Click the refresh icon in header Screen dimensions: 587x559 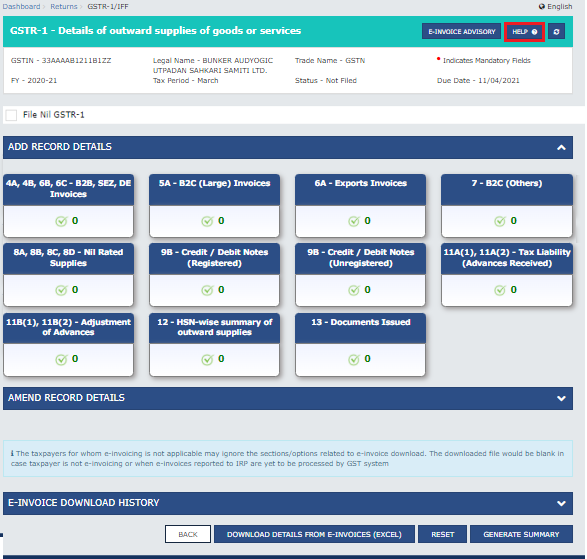coord(556,32)
